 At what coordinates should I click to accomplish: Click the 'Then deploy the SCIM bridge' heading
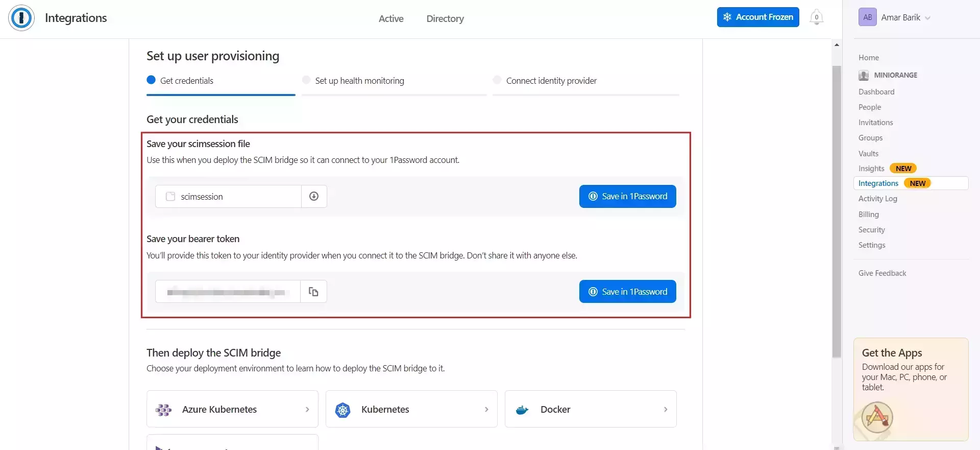213,353
